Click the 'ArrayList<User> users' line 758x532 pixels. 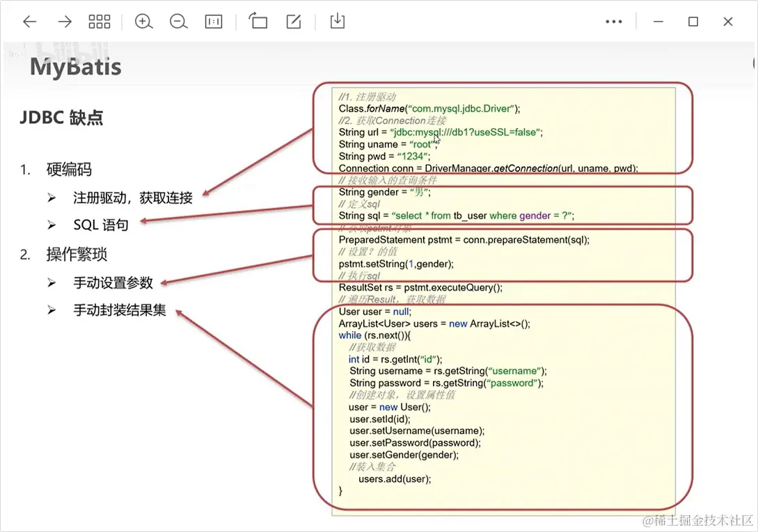[x=434, y=324]
